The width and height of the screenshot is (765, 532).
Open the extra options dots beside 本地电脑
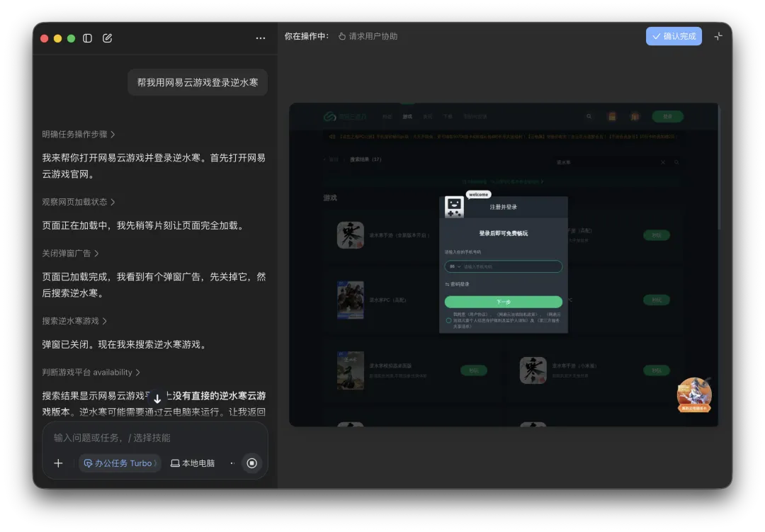(x=232, y=463)
